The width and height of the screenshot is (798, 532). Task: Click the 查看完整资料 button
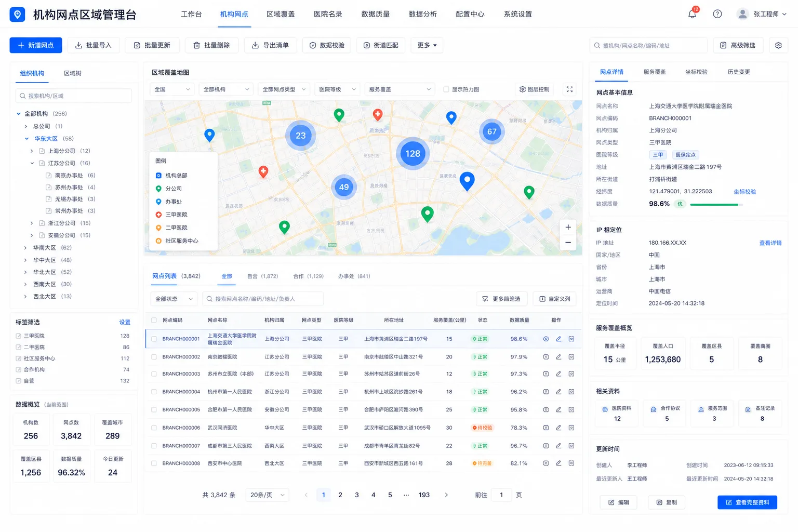[747, 502]
